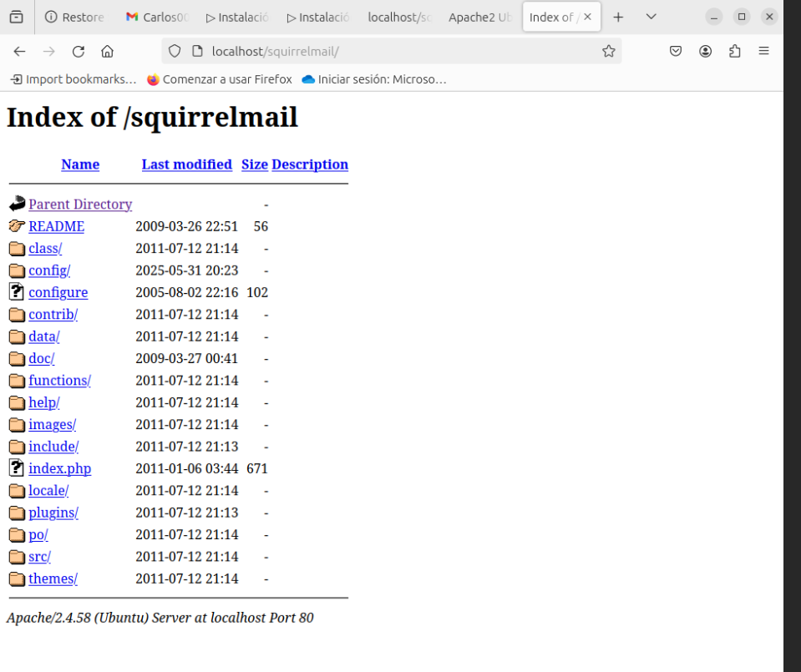Switch to the Carlos00 Gmail tab
The image size is (801, 672).
[157, 17]
